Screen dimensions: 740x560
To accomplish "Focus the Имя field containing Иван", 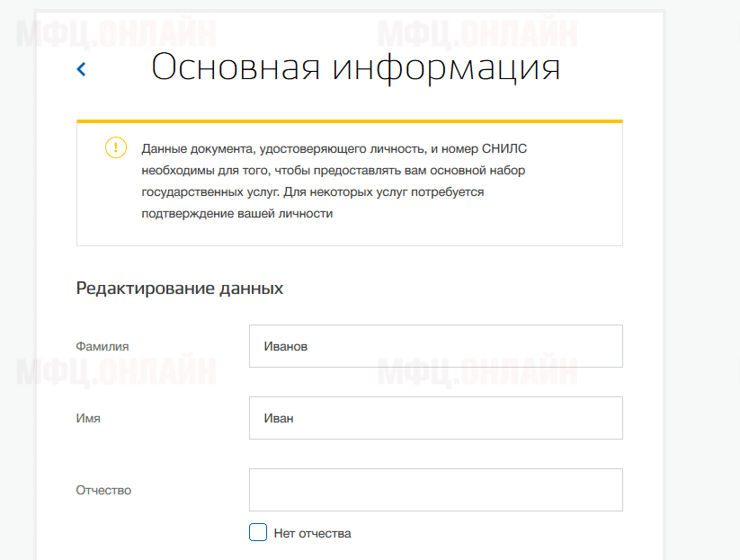I will click(435, 418).
